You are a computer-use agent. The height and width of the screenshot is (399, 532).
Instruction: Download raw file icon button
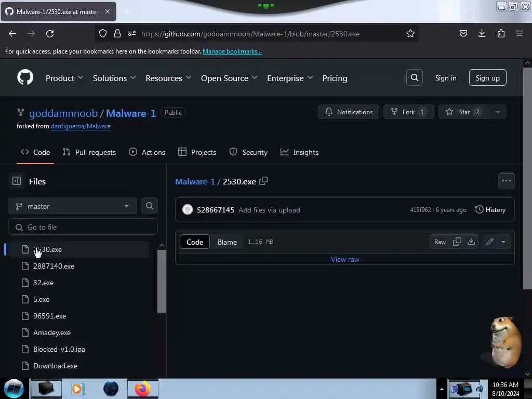coord(471,242)
